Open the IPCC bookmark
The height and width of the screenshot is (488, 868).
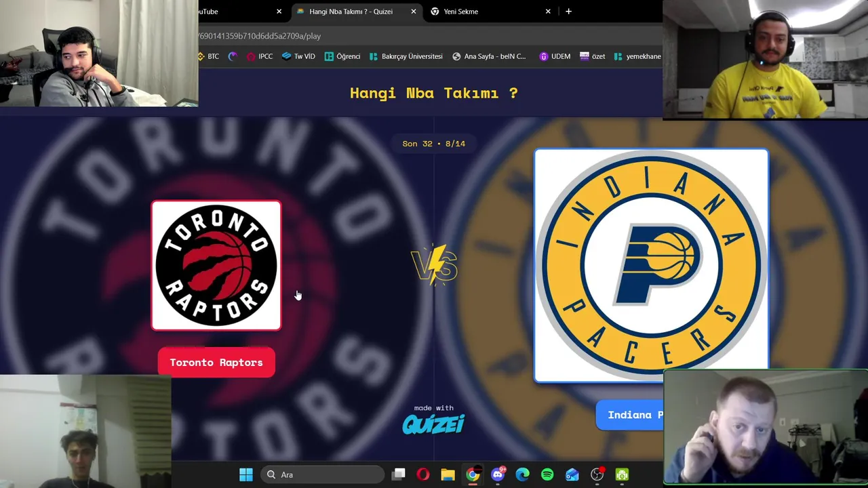260,56
